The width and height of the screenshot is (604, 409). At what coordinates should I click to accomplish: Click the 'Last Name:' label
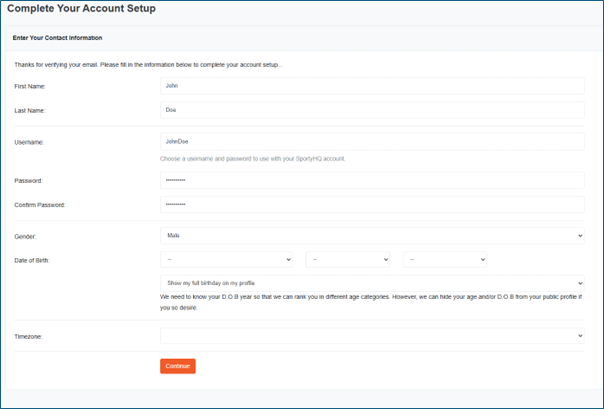click(x=29, y=111)
